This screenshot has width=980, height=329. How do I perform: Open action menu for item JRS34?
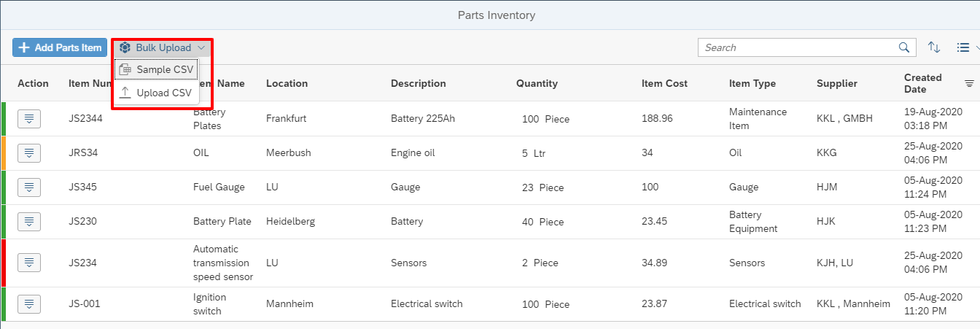point(29,153)
